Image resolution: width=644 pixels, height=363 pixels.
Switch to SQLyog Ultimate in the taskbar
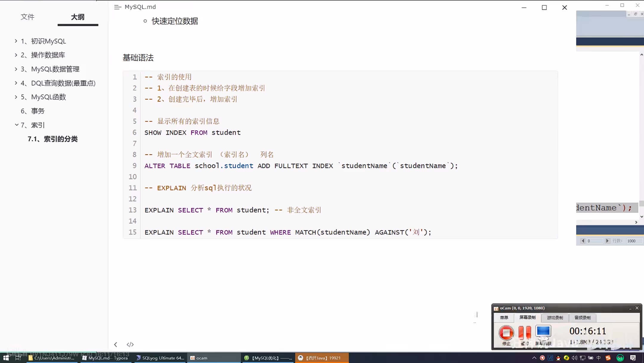pos(160,358)
